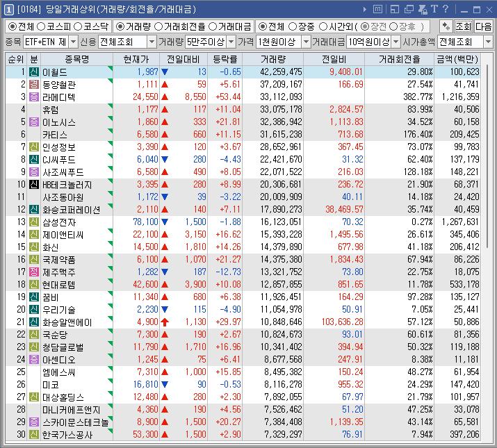Viewport: 497px width, 448px height.
Task: Click the 'T' font icon in title bar
Action: click(434, 9)
